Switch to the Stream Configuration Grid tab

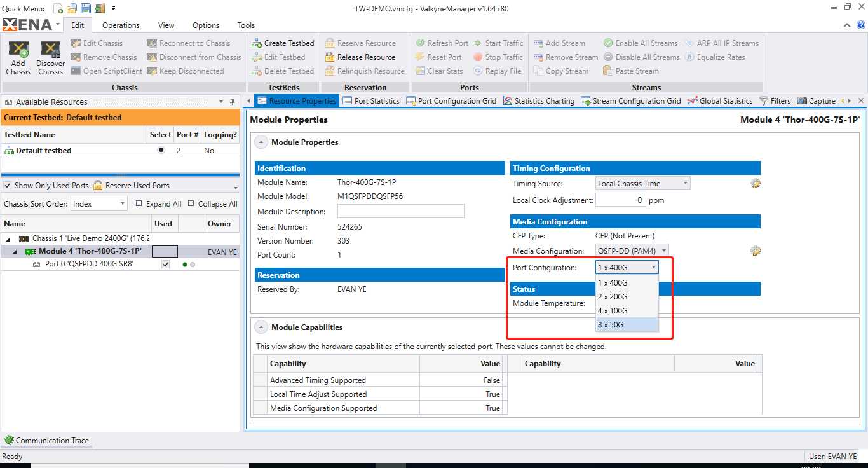[630, 100]
